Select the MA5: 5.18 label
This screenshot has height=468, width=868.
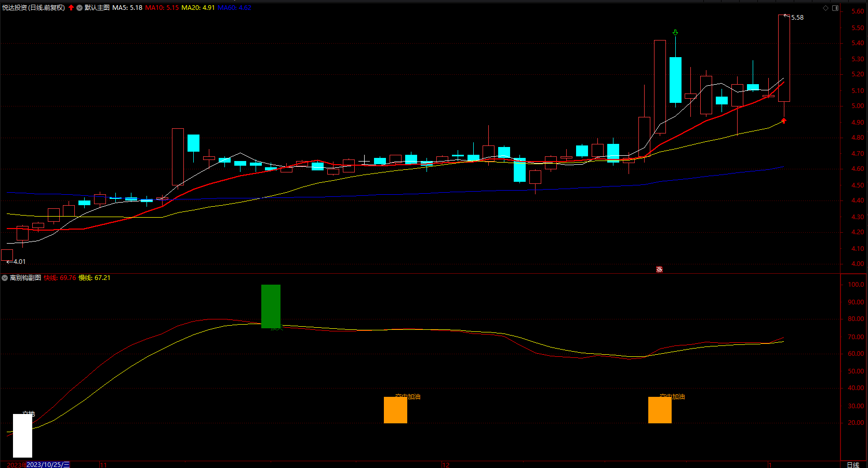(x=127, y=8)
